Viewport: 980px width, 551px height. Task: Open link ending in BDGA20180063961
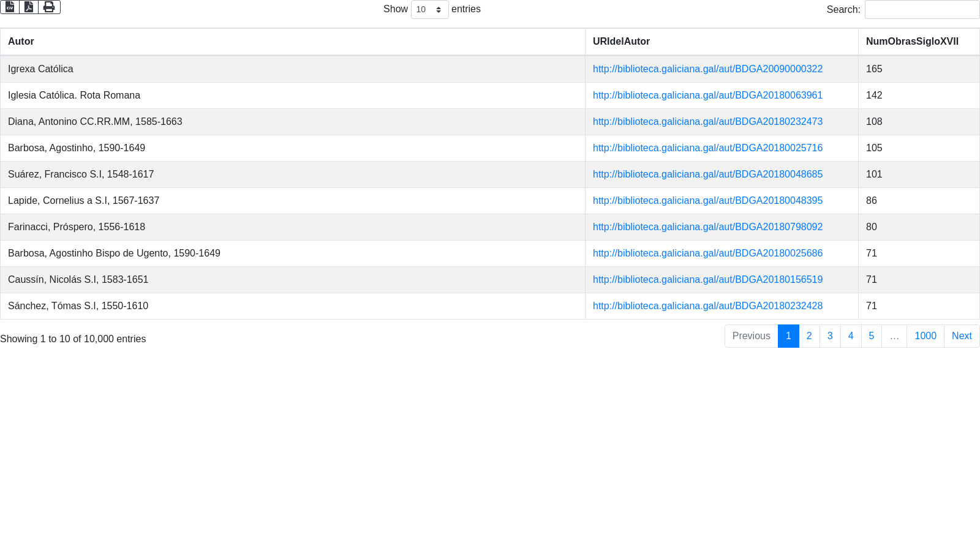707,96
